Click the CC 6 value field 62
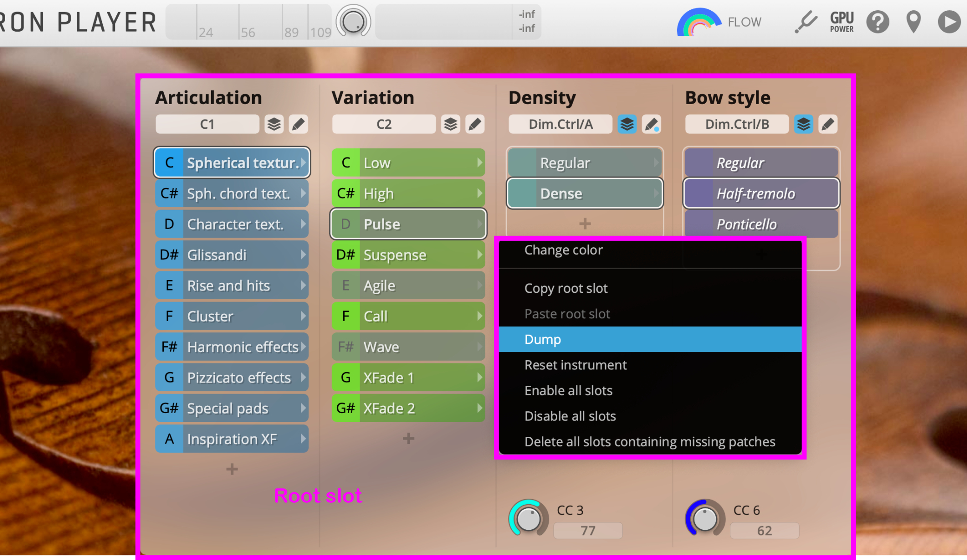Viewport: 967px width, 560px height. [764, 530]
